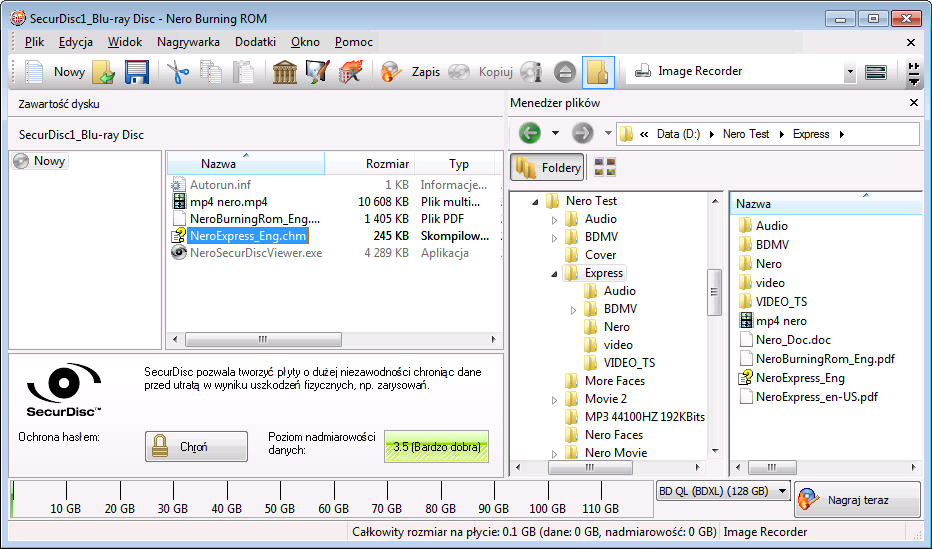This screenshot has width=932, height=549.
Task: Click the Copy documents icon in toolbar
Action: coord(210,72)
